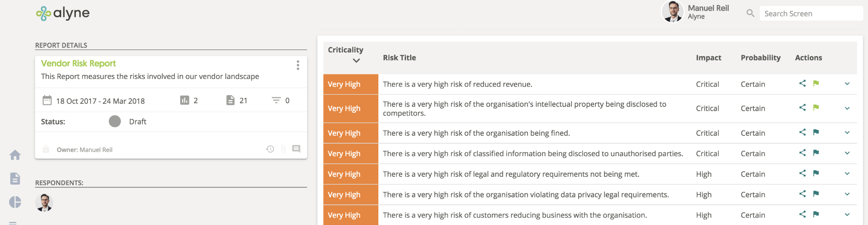Screen dimensions: 868x225
Task: Click the Critical impact cell for organisation fined
Action: pyautogui.click(x=707, y=133)
